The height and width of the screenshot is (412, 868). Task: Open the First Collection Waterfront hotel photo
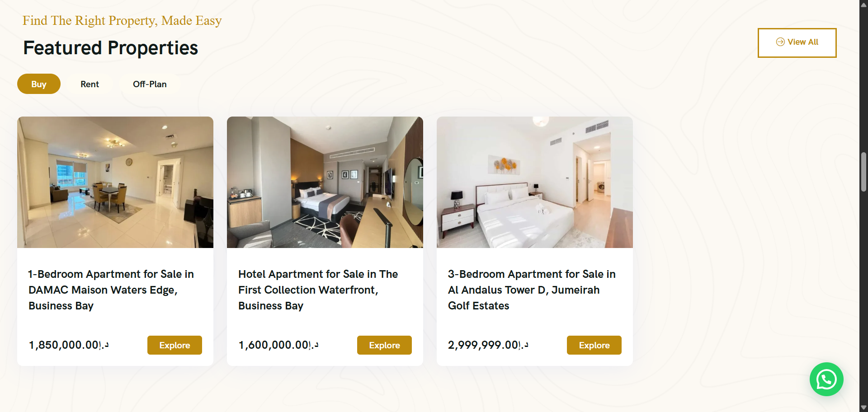pos(325,182)
